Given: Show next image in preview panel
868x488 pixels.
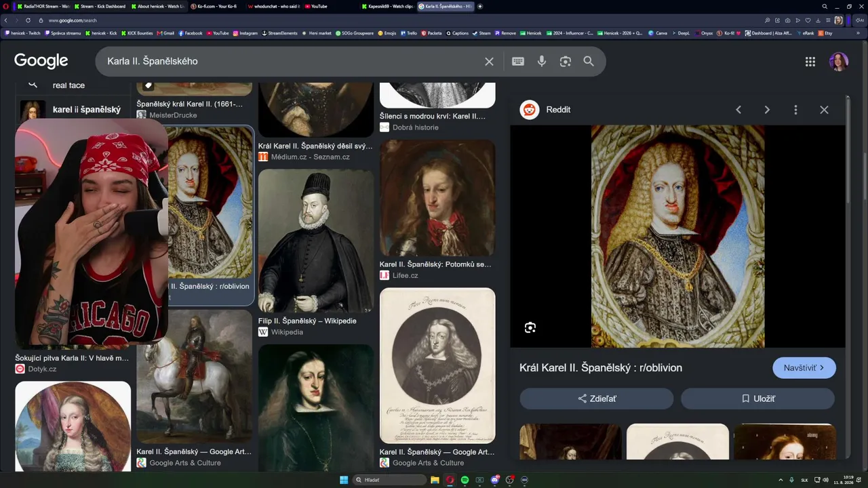Looking at the screenshot, I should point(767,110).
